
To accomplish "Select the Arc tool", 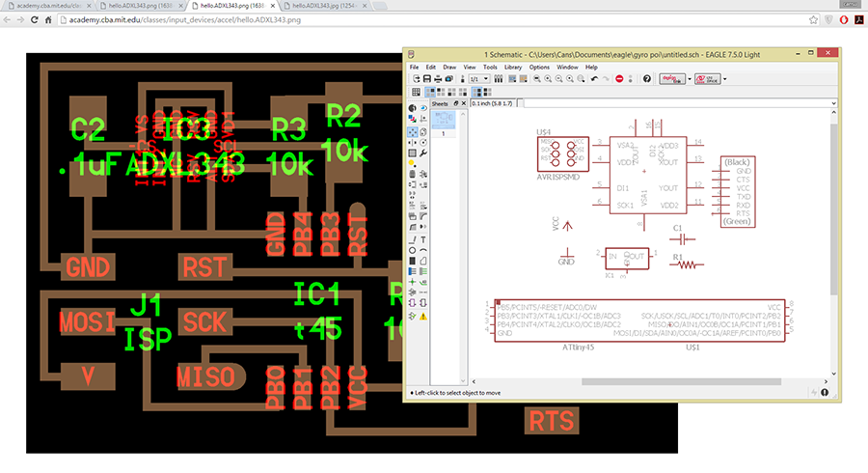I will pyautogui.click(x=423, y=250).
